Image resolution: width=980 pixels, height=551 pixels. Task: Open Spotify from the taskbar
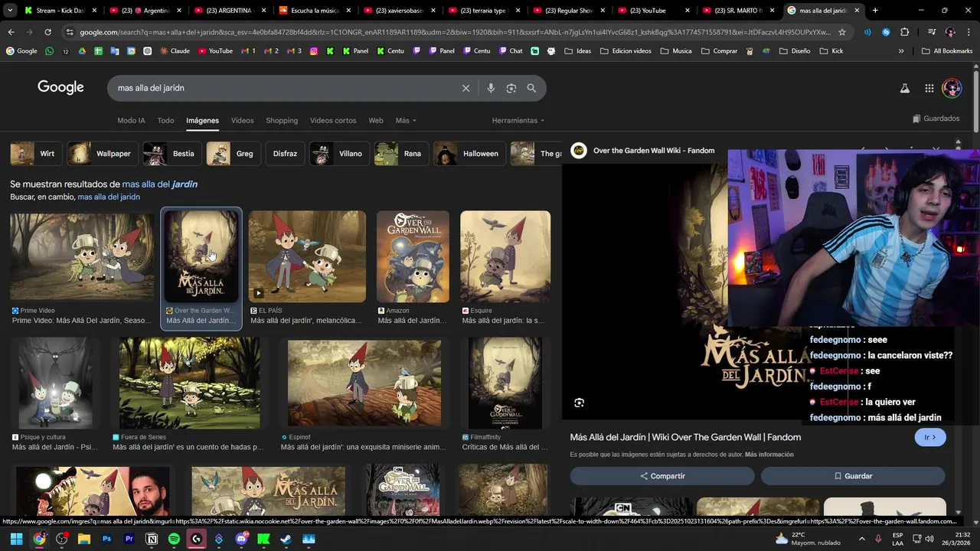[174, 539]
